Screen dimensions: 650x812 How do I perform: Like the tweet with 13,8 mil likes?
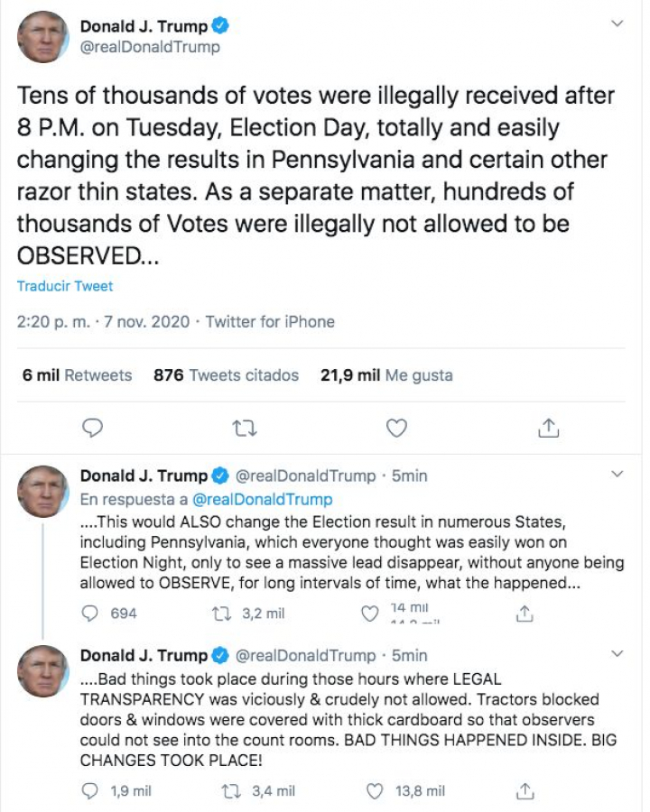coord(374,791)
